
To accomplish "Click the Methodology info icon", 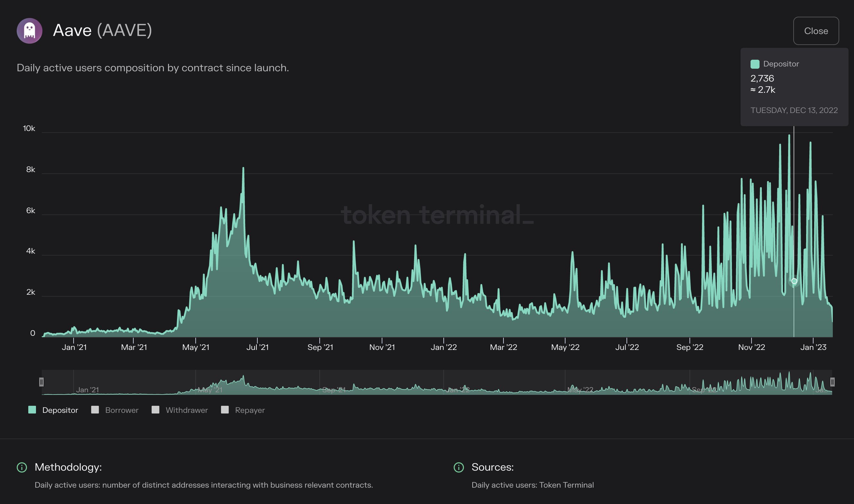I will pos(22,467).
